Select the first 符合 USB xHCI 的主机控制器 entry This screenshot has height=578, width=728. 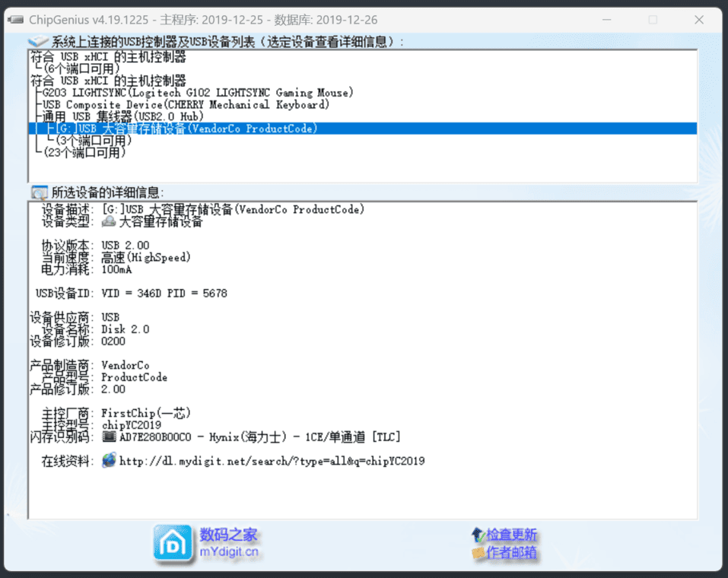pyautogui.click(x=108, y=56)
